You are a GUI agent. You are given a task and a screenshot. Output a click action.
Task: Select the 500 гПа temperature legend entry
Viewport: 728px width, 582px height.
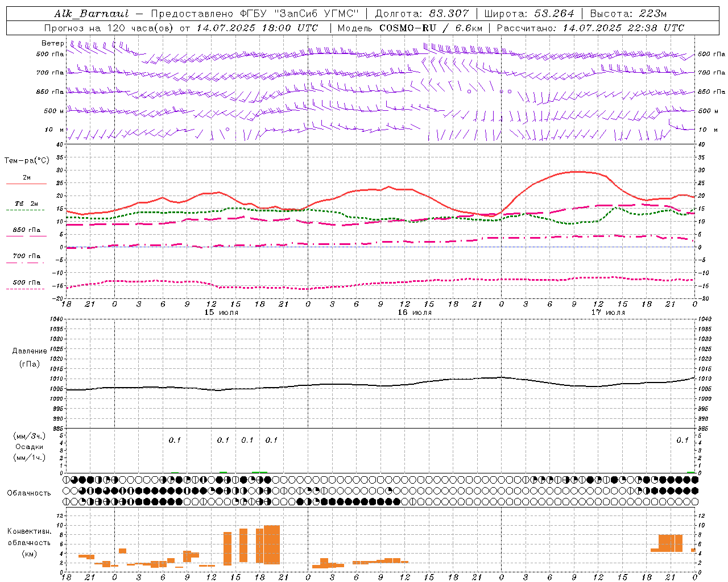click(26, 282)
